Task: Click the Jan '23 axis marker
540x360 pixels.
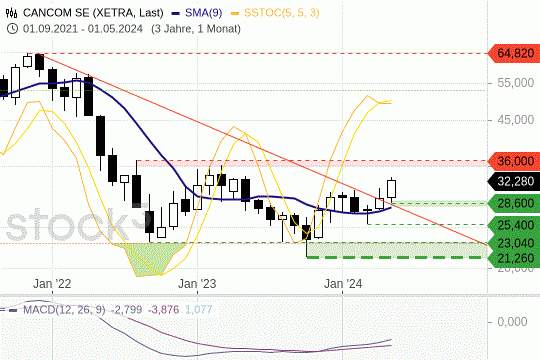Action: click(x=197, y=284)
